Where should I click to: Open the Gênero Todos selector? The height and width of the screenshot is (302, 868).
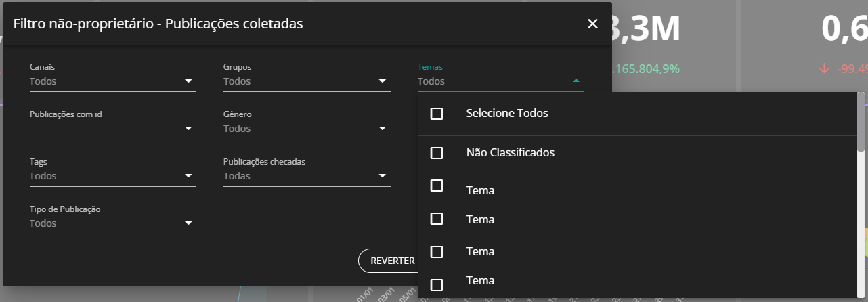click(x=298, y=129)
